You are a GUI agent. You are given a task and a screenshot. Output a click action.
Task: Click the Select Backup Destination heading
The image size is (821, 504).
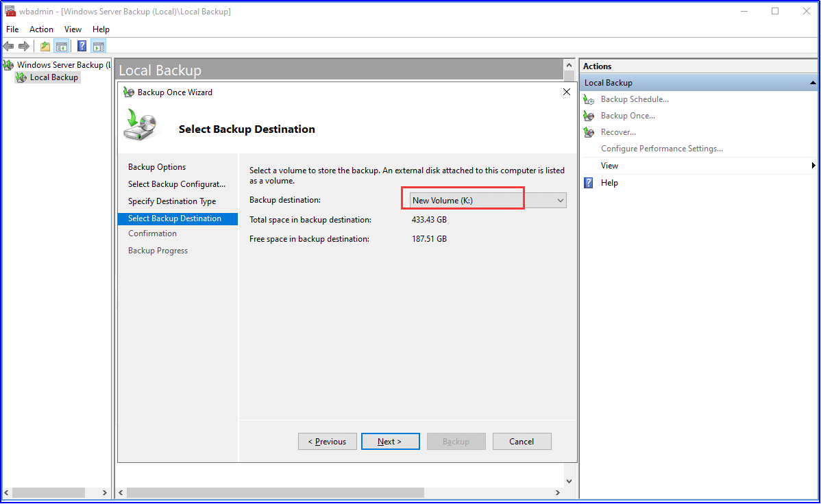pos(247,129)
